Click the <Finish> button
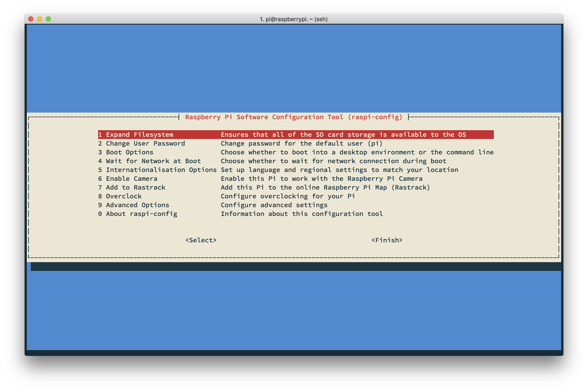Image resolution: width=588 pixels, height=391 pixels. (387, 240)
